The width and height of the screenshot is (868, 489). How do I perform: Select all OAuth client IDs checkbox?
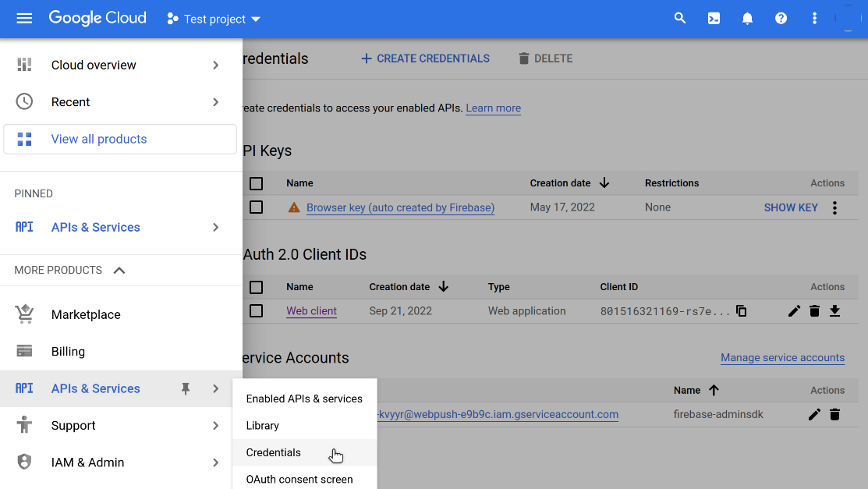click(256, 287)
